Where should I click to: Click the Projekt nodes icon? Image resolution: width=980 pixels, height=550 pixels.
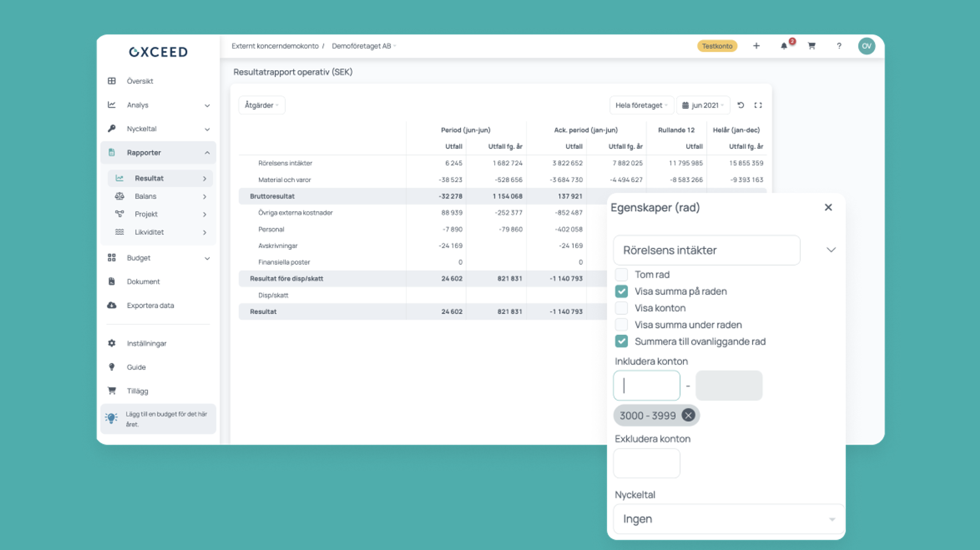tap(119, 214)
